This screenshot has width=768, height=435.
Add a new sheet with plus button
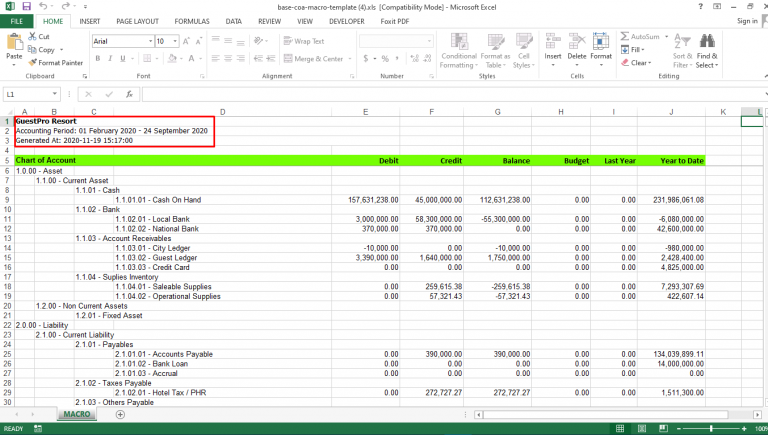pyautogui.click(x=120, y=414)
